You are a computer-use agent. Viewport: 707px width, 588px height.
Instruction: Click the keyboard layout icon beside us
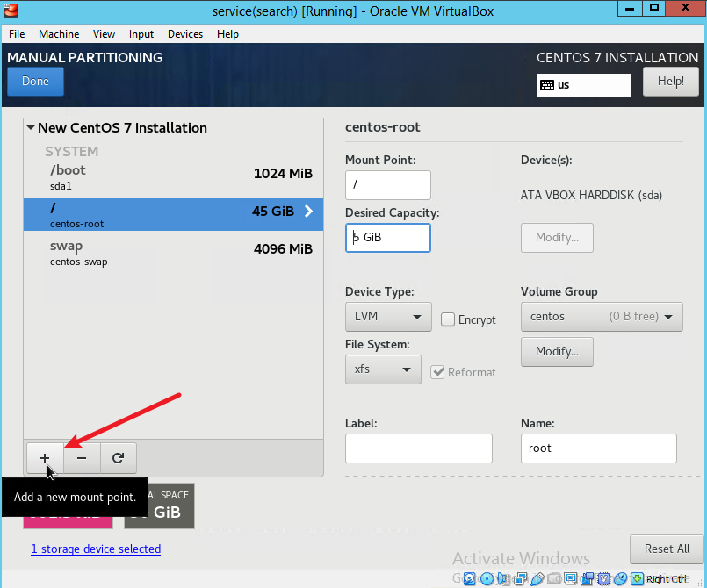547,85
